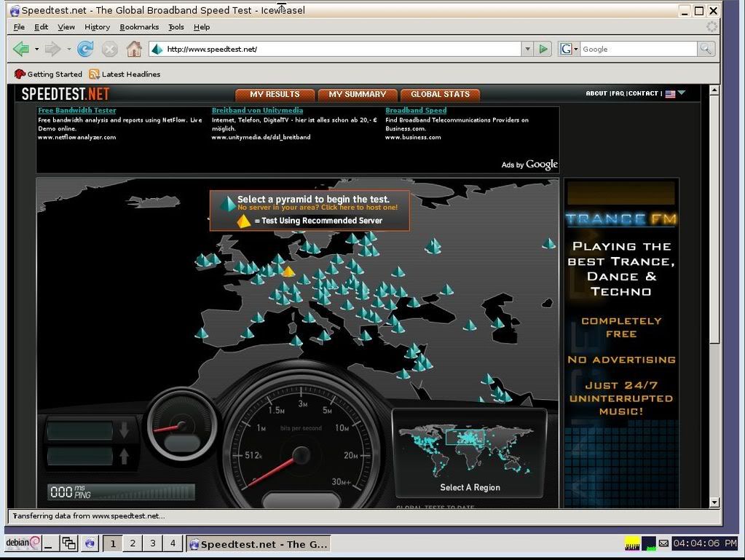Open the File menu

click(x=19, y=27)
